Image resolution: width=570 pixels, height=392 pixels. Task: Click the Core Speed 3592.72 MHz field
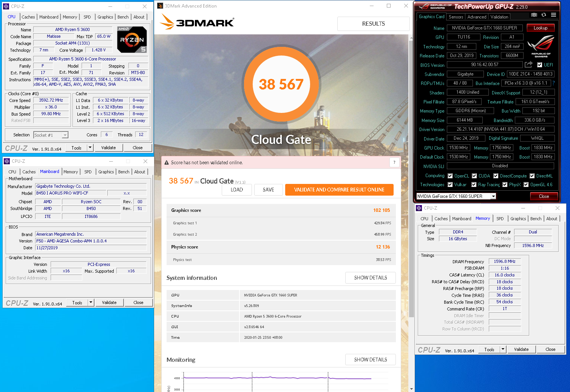click(51, 100)
